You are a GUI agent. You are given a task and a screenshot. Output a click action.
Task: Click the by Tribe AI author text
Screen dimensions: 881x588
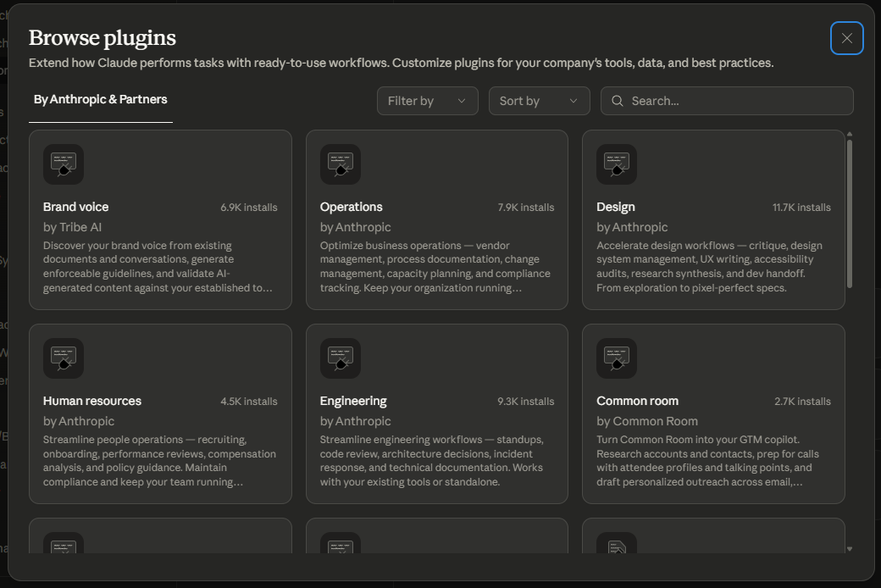(73, 227)
